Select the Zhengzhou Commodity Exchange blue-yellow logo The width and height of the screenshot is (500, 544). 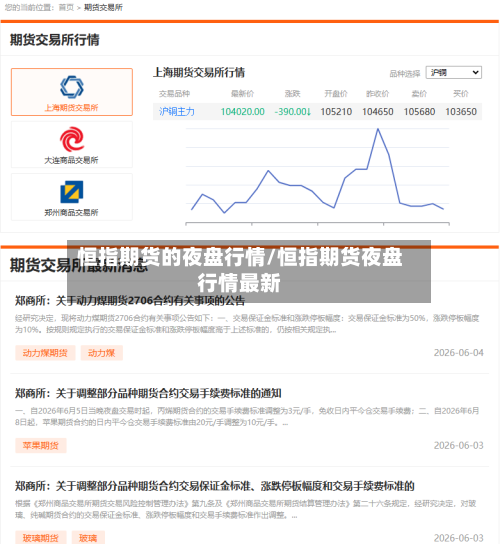click(x=72, y=192)
